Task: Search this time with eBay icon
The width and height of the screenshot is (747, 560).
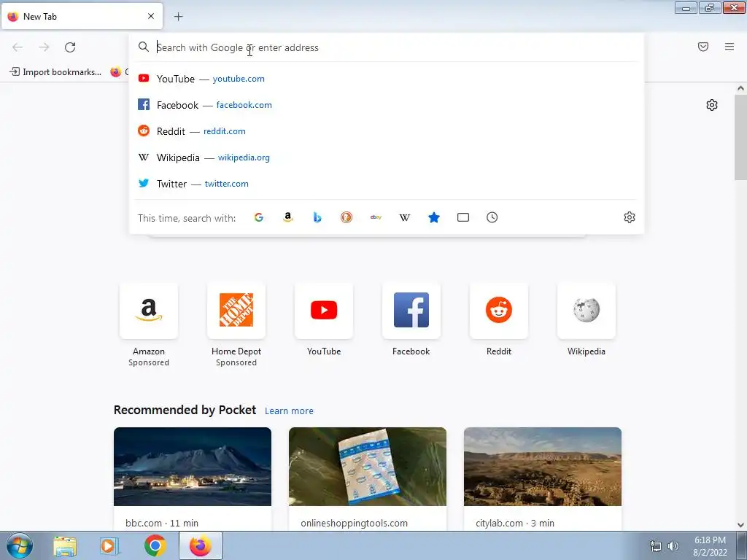Action: 376,217
